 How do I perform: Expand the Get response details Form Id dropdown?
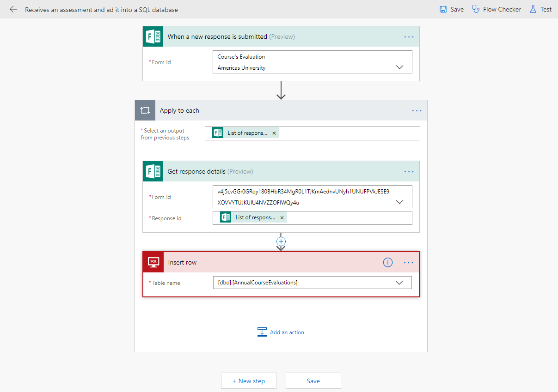click(x=400, y=202)
